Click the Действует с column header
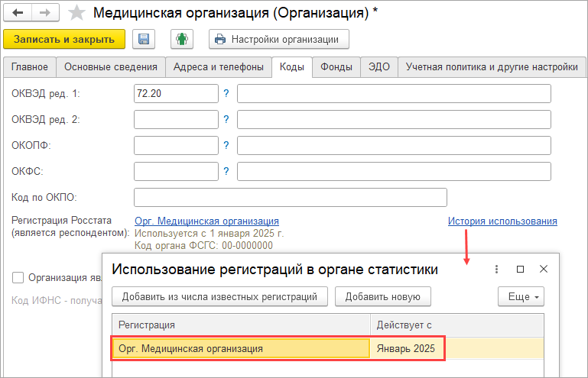 click(x=456, y=325)
